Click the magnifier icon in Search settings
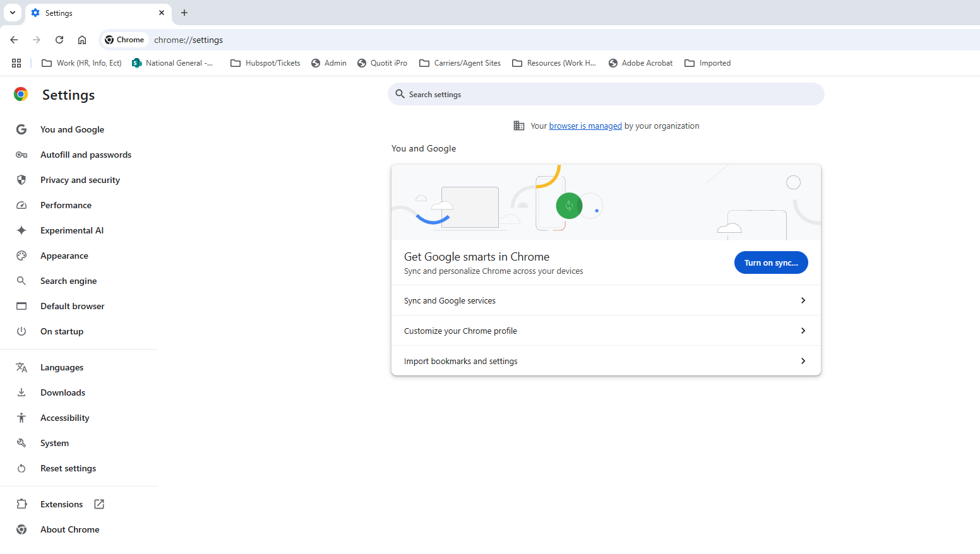The height and width of the screenshot is (554, 980). pos(400,94)
